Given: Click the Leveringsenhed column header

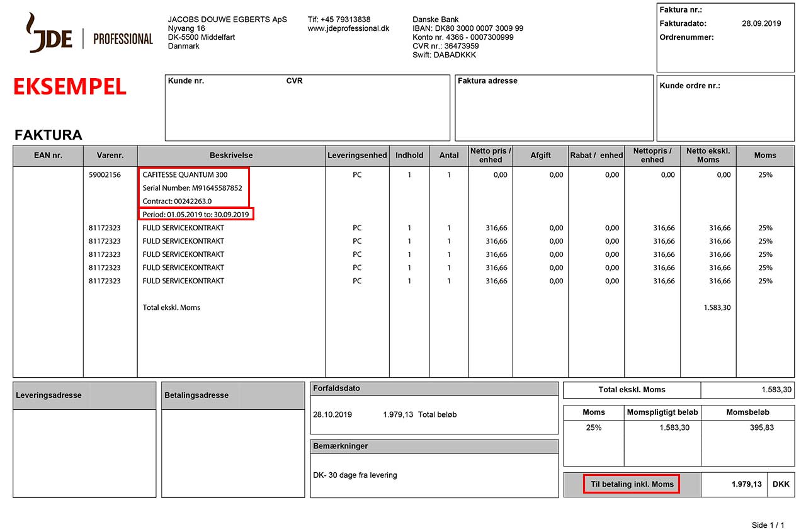Looking at the screenshot, I should (357, 156).
